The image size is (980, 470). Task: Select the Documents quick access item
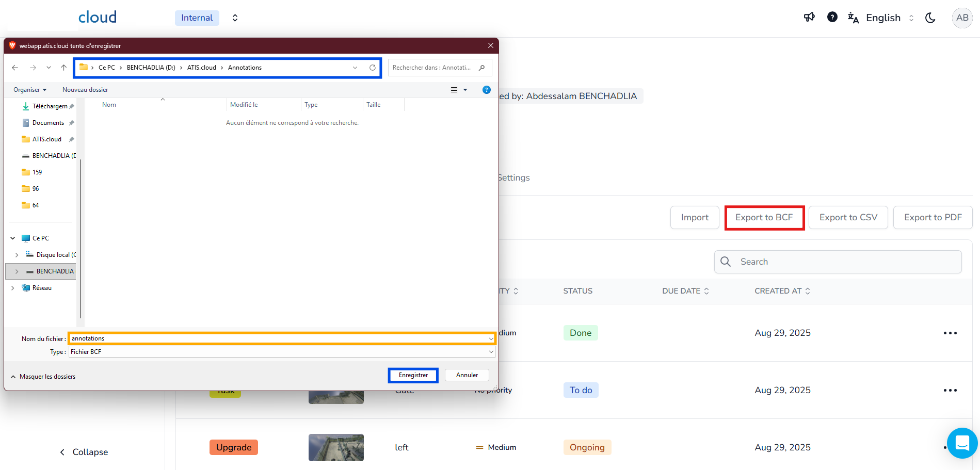(x=48, y=123)
